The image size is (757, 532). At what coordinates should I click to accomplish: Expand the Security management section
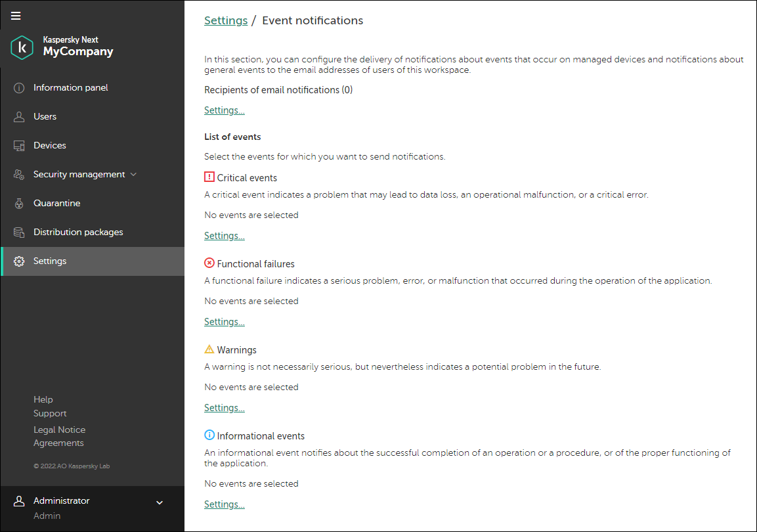pos(134,174)
